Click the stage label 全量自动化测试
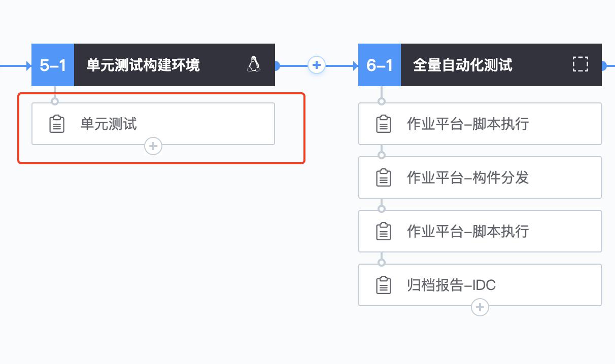The height and width of the screenshot is (364, 615). point(463,65)
